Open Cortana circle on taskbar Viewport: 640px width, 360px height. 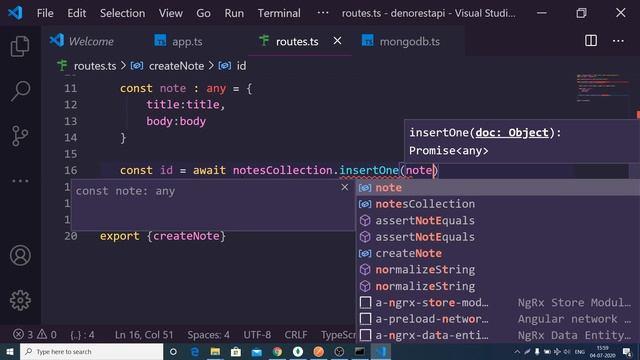pyautogui.click(x=173, y=351)
